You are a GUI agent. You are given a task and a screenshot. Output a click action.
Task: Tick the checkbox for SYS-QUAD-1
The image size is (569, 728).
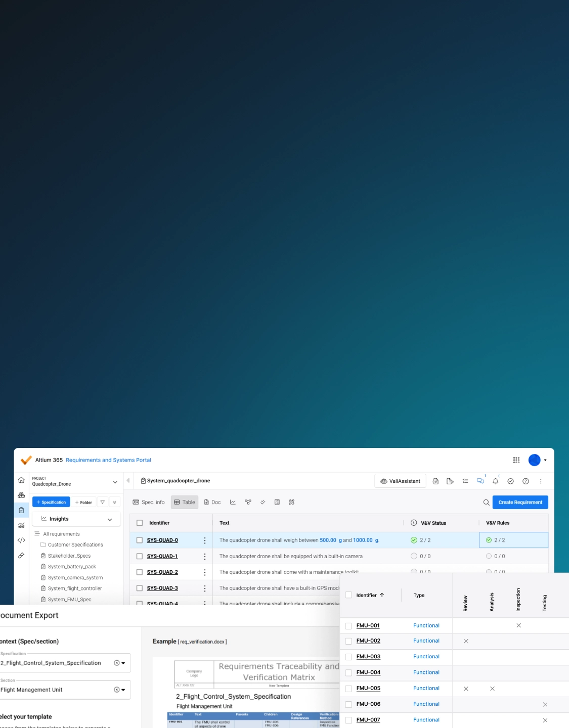point(140,556)
